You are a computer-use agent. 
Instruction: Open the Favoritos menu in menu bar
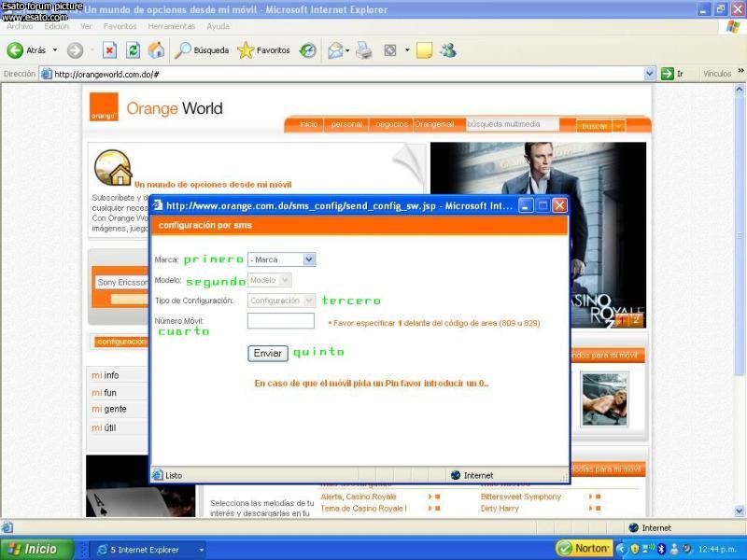point(120,27)
